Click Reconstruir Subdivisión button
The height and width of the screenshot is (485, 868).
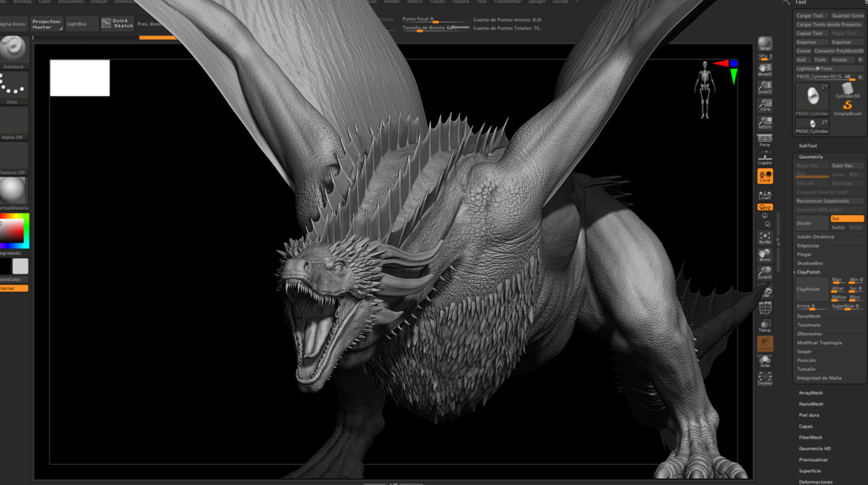click(828, 201)
